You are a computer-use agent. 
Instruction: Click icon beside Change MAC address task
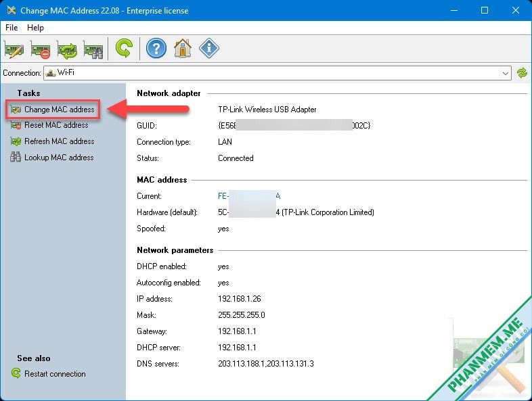tap(16, 110)
